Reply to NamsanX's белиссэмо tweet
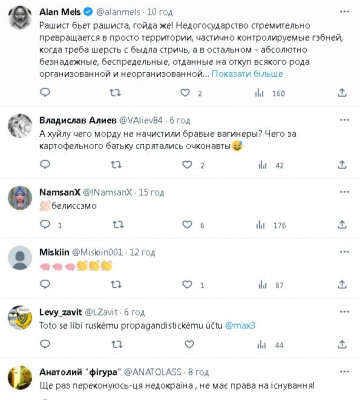Viewport: 360px width, 400px height. (45, 224)
